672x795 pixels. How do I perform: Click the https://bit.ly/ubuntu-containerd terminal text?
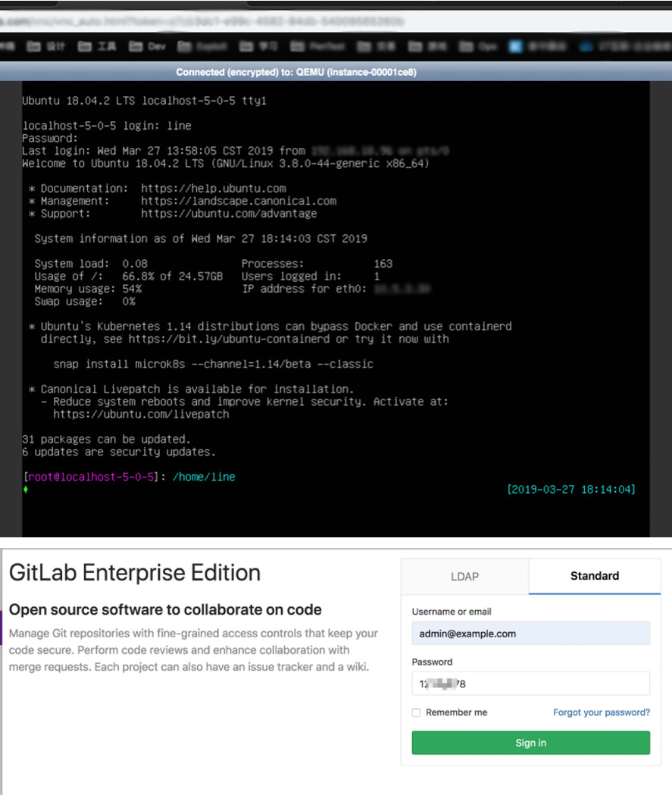[x=229, y=340]
